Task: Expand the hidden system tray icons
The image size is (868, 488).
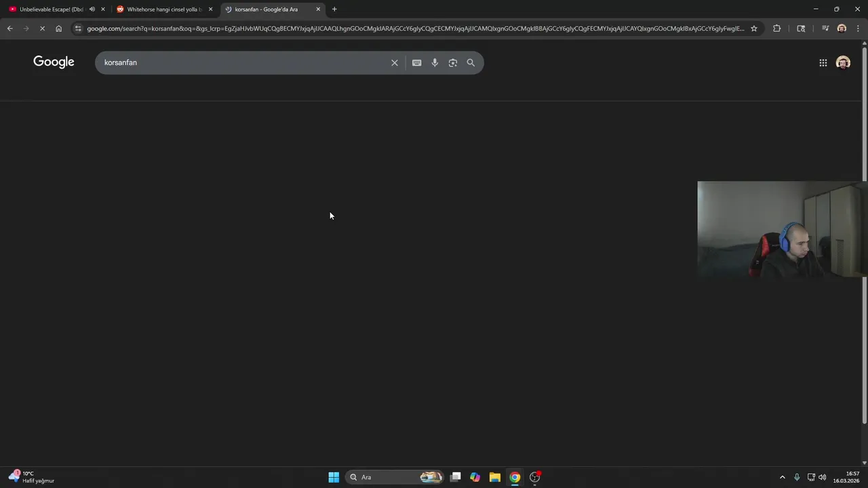Action: click(x=782, y=477)
